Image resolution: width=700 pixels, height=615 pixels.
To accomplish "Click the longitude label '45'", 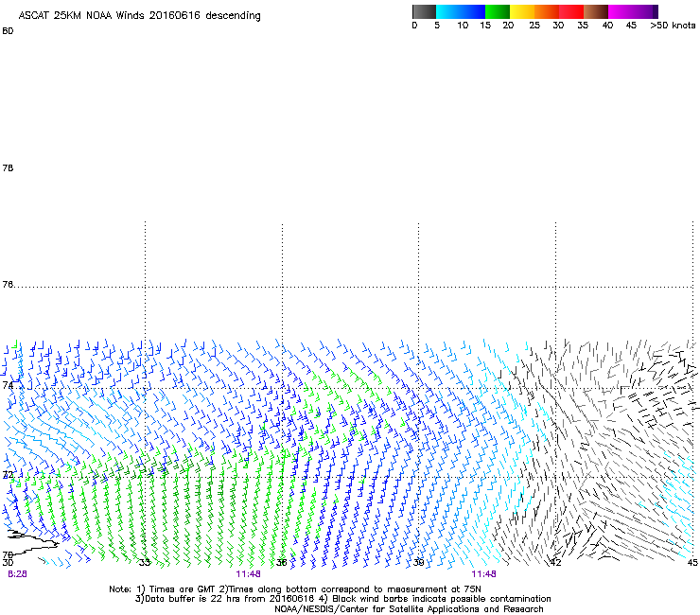I will (x=692, y=563).
